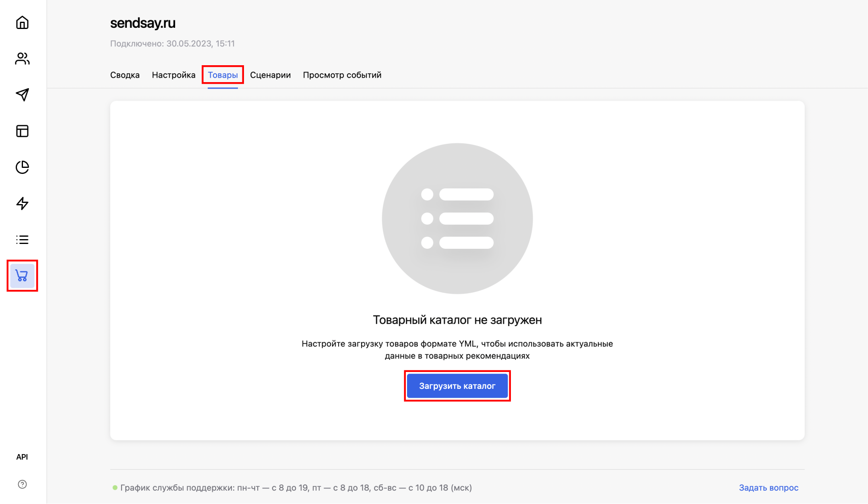Open the API section
The width and height of the screenshot is (868, 504).
(x=23, y=457)
